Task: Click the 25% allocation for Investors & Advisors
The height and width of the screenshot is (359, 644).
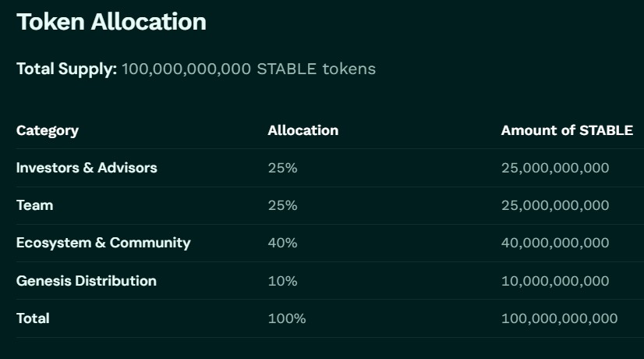Action: pos(282,168)
